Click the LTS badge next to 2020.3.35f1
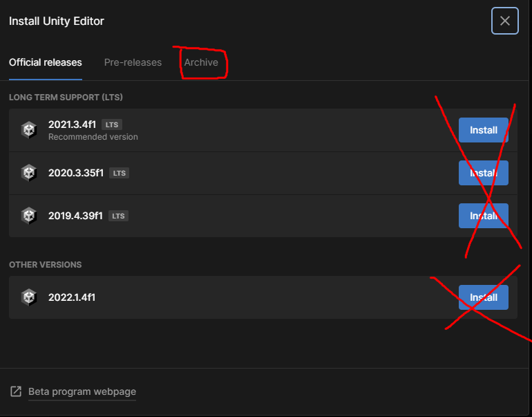Viewport: 532px width, 417px height. [119, 173]
